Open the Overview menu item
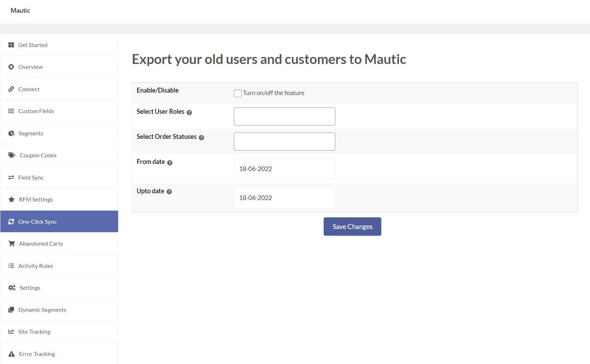The image size is (590, 364). tap(59, 67)
